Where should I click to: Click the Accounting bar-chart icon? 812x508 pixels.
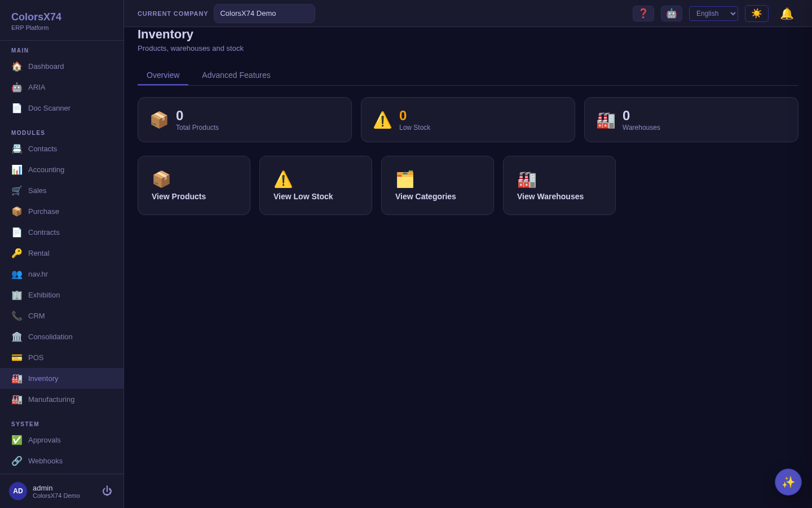[17, 170]
